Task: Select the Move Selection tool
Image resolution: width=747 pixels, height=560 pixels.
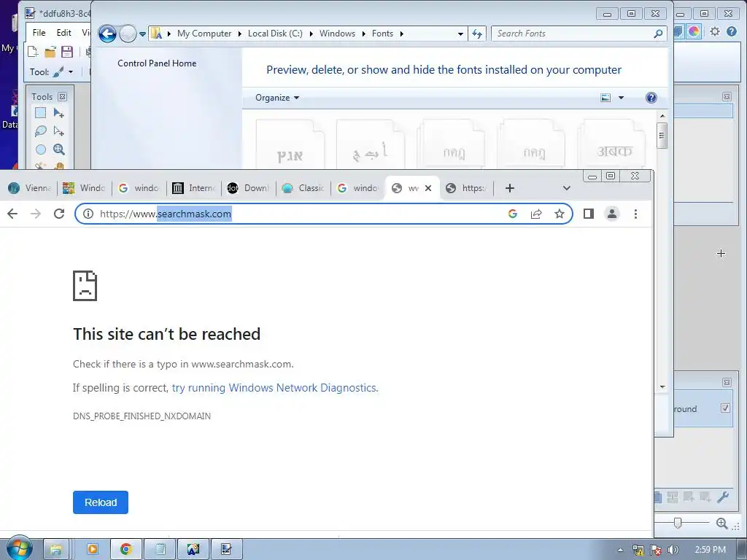Action: pos(58,131)
